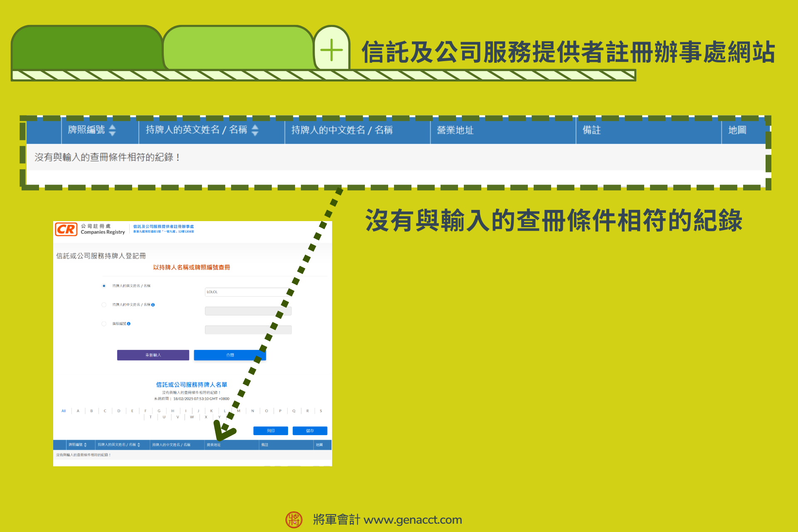
Task: Click sort arrows on lower table 牌照編號 header
Action: coord(86,444)
